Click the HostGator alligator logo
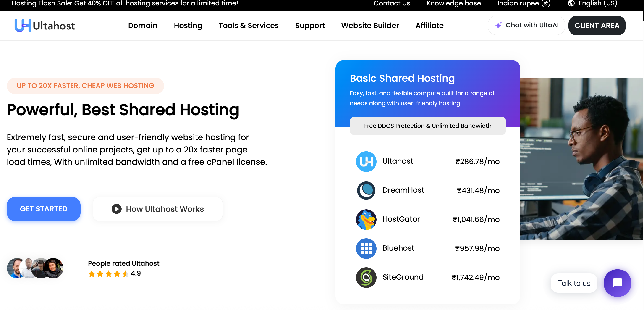 366,219
